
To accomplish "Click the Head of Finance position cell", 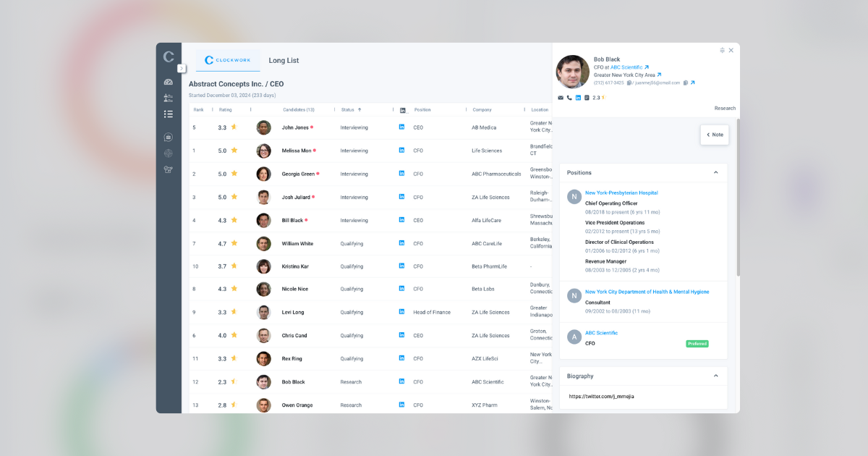I will coord(432,312).
